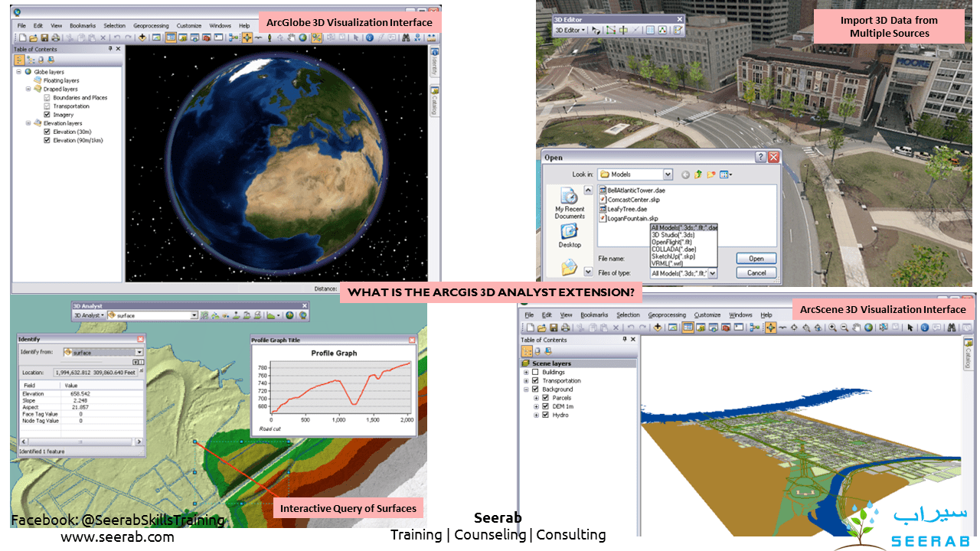Select LoganFountain.skp in file list
The image size is (980, 551).
point(629,219)
